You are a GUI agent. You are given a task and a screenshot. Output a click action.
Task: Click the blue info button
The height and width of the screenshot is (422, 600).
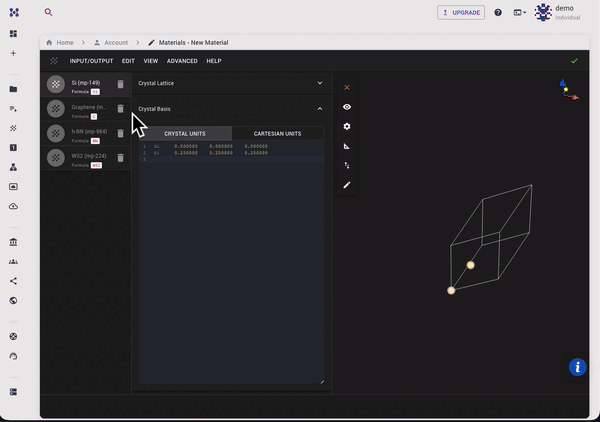[577, 367]
